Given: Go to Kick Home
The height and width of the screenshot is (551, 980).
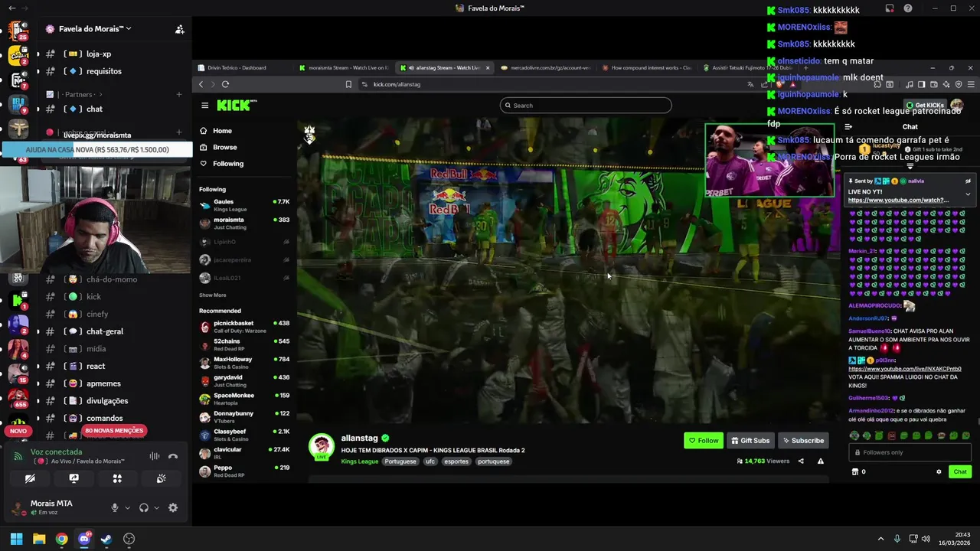Looking at the screenshot, I should click(222, 131).
